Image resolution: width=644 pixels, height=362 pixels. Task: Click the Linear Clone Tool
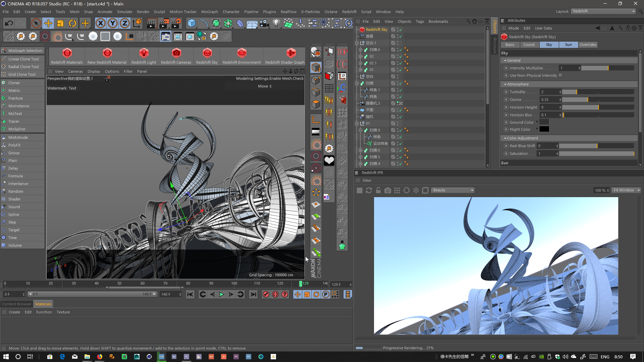(22, 59)
